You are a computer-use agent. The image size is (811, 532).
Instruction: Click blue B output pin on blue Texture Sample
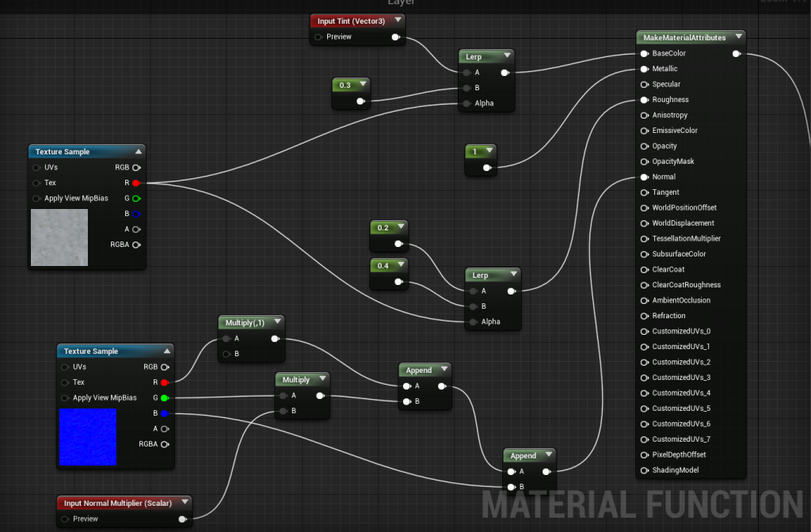pyautogui.click(x=165, y=413)
